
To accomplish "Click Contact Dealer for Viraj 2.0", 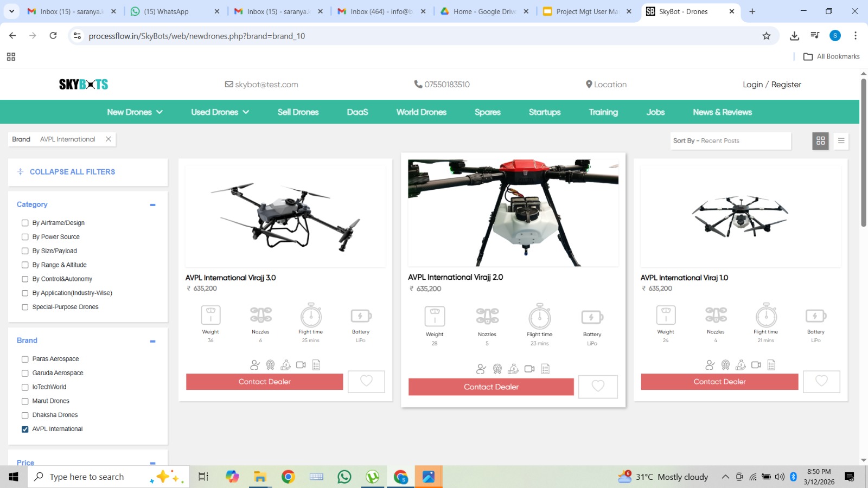I will pos(491,387).
